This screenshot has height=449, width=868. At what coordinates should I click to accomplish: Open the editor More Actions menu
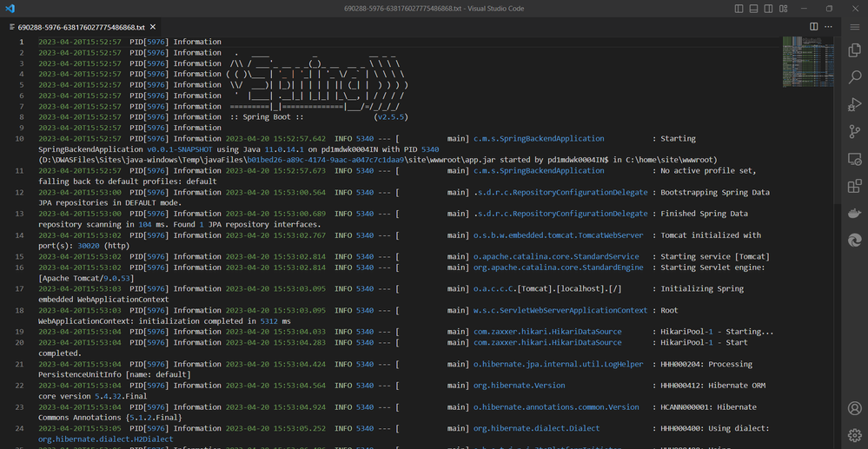[829, 27]
